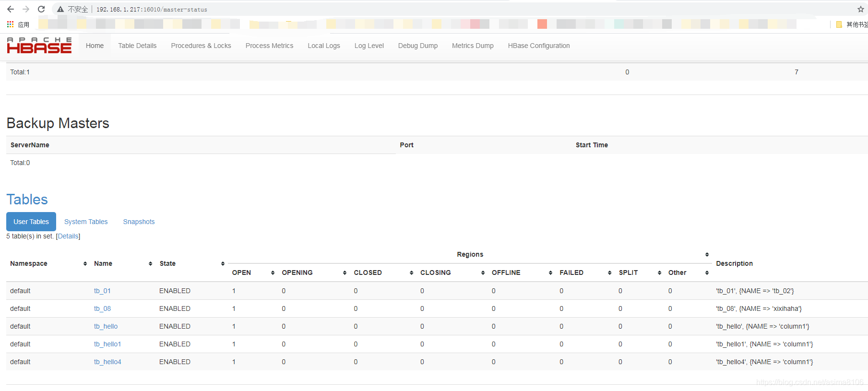Click description of tb_hello1 row
The image size is (868, 391).
click(764, 344)
